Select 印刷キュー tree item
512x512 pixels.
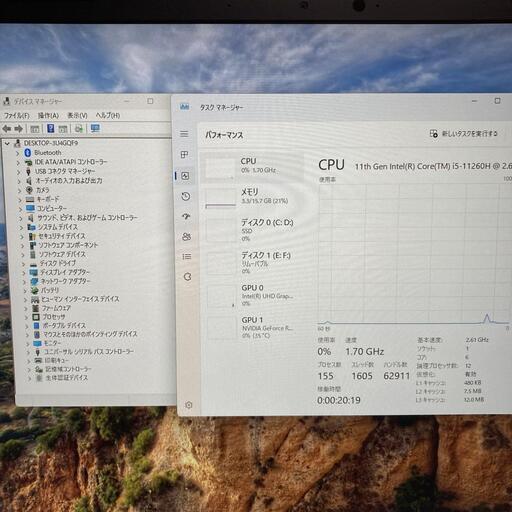click(x=52, y=361)
